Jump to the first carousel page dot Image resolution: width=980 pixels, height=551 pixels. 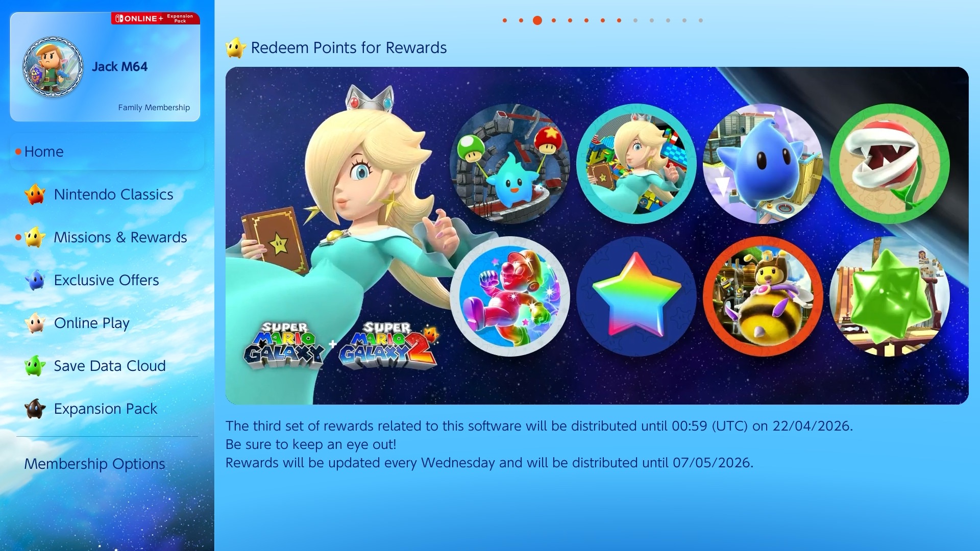coord(505,20)
